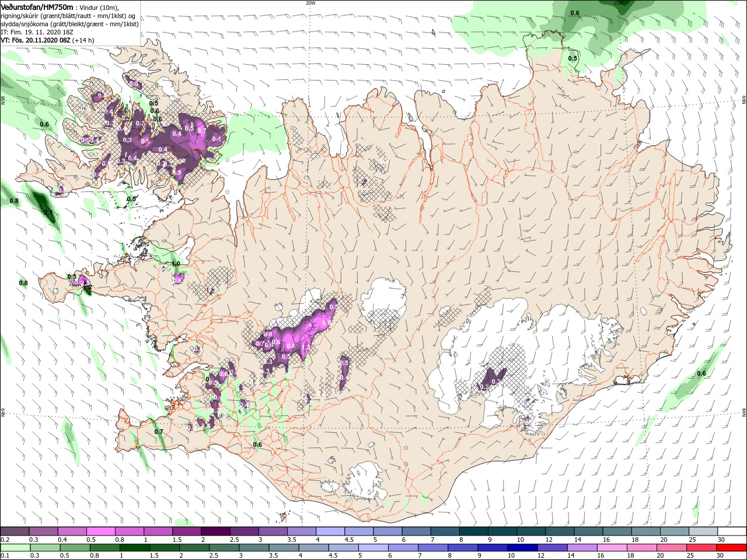Select the 'IT: Fim. 19. 11. 2020 18Z' line
747x560 pixels.
(37, 32)
